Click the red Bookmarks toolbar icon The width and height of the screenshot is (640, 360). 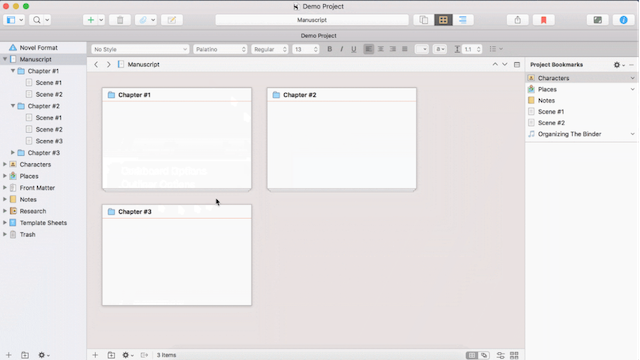543,20
